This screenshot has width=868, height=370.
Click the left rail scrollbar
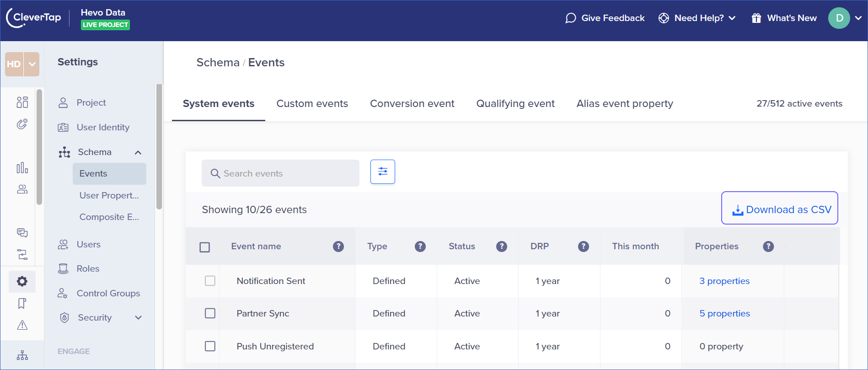[39, 147]
